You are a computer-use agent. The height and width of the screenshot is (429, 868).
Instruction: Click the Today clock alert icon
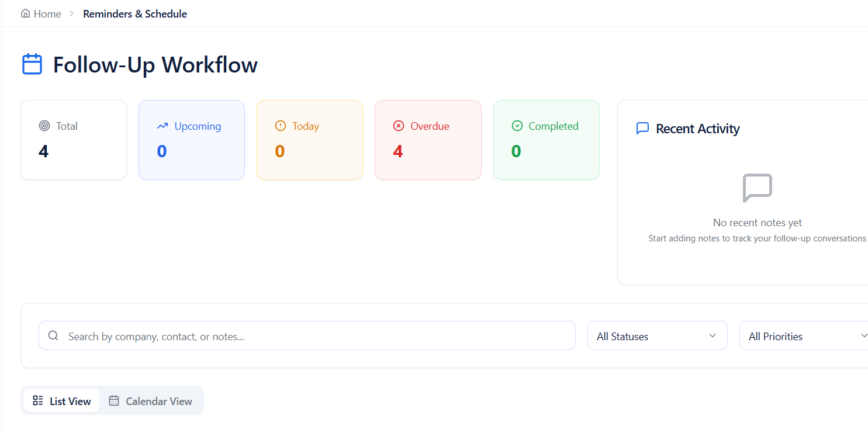click(x=281, y=125)
